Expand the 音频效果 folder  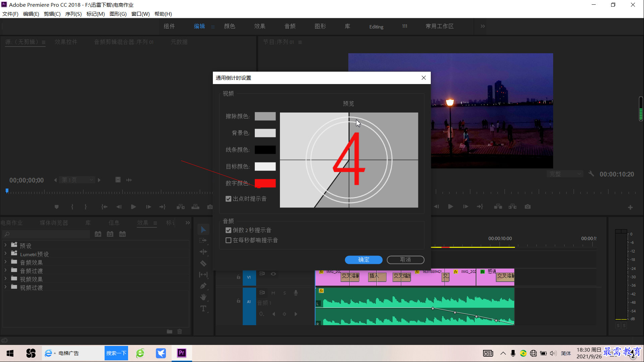tap(5, 262)
